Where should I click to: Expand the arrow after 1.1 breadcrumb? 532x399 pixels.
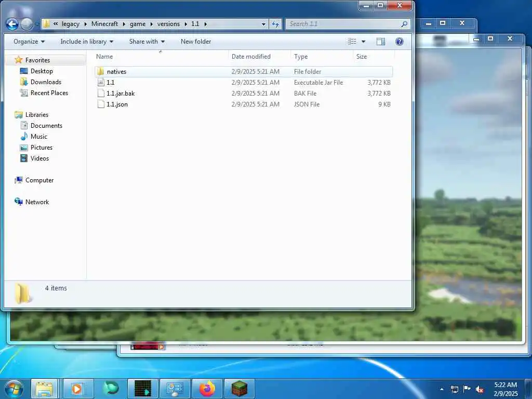pos(205,24)
